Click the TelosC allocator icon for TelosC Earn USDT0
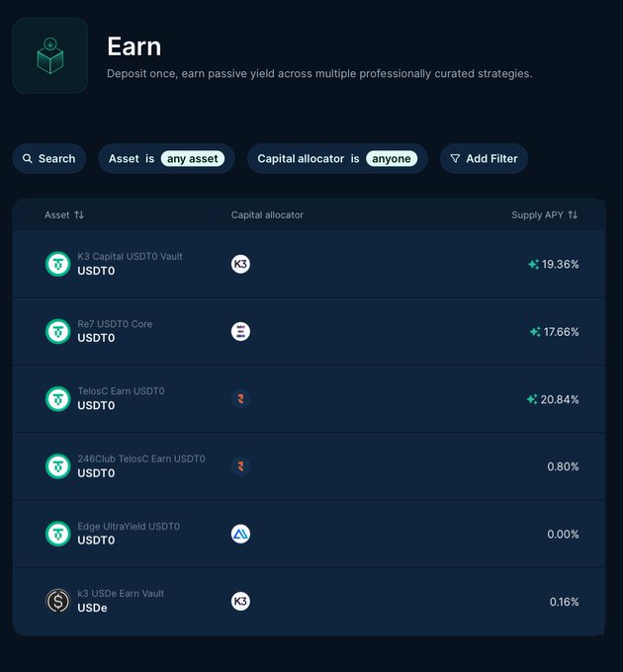The width and height of the screenshot is (623, 672). click(240, 398)
